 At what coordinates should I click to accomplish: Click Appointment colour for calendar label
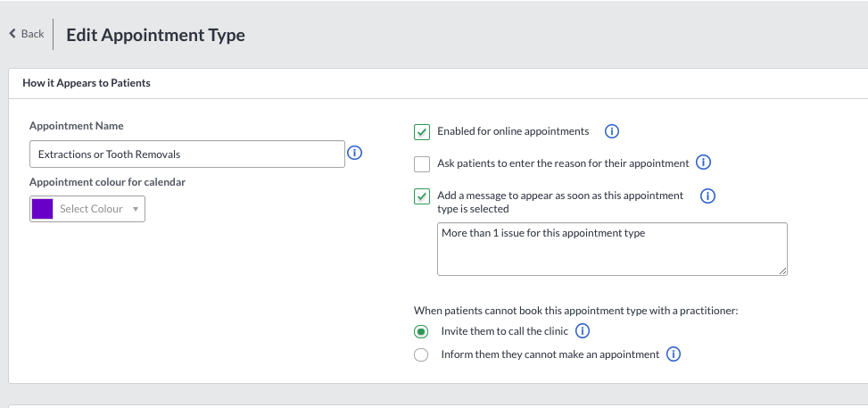[x=107, y=182]
